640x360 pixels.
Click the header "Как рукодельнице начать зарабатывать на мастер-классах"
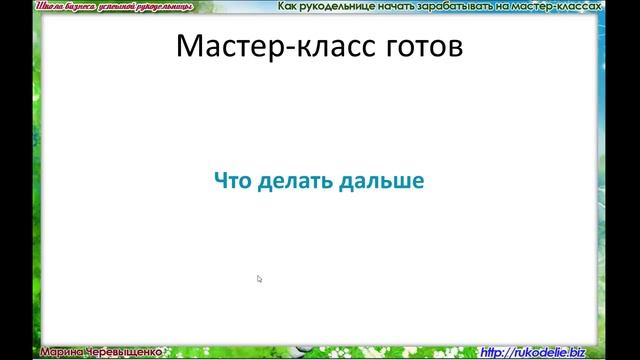[x=440, y=7]
